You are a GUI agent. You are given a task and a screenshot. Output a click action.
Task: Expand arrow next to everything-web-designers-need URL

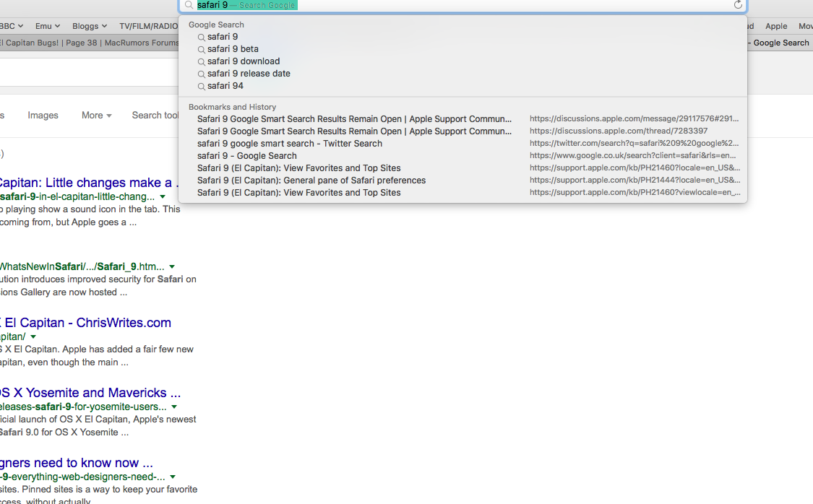click(173, 477)
